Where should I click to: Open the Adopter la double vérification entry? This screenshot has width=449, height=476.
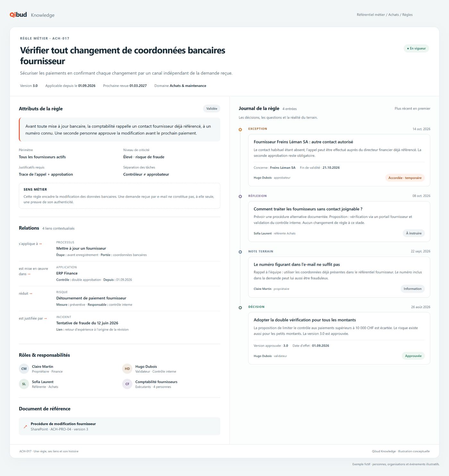pos(339,338)
